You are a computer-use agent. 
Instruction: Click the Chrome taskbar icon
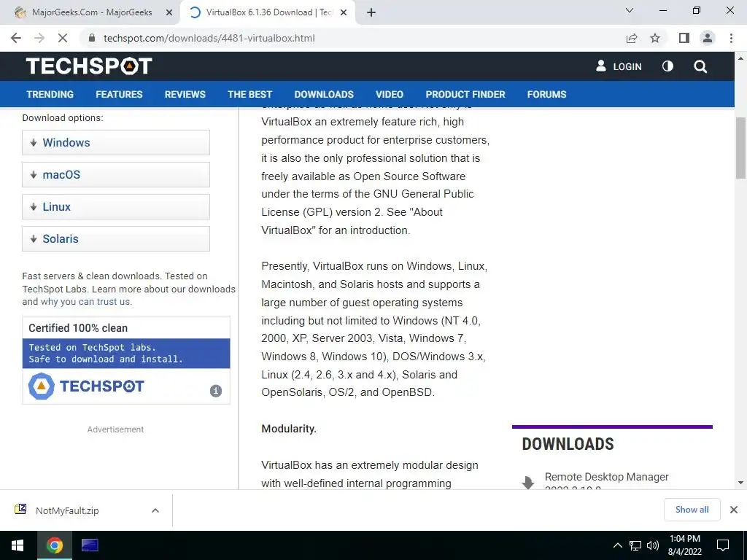point(54,545)
